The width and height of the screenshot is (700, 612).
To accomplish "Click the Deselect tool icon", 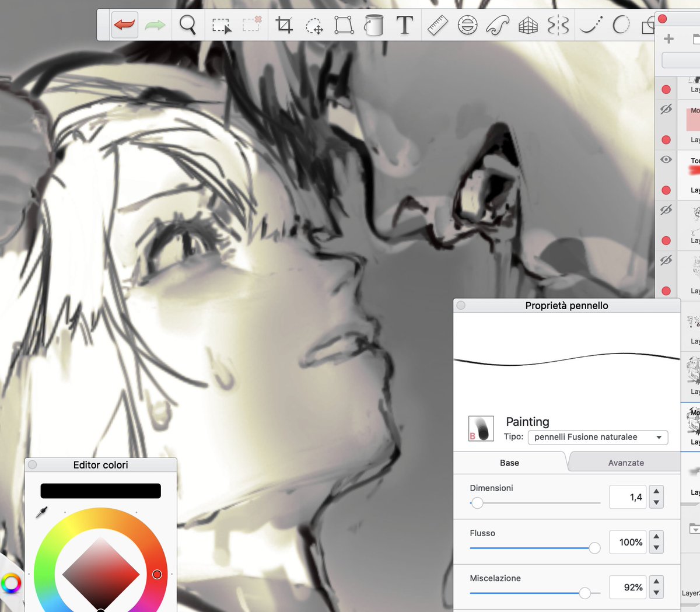I will (x=252, y=25).
